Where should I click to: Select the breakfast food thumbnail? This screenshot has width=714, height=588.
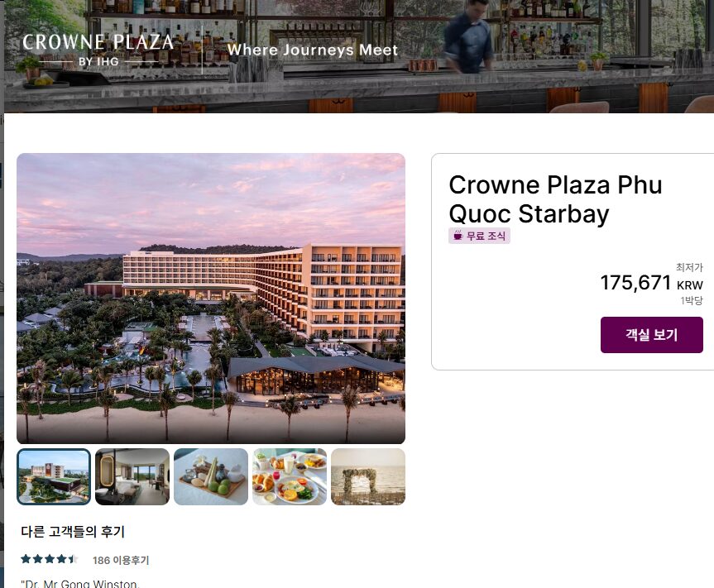290,477
